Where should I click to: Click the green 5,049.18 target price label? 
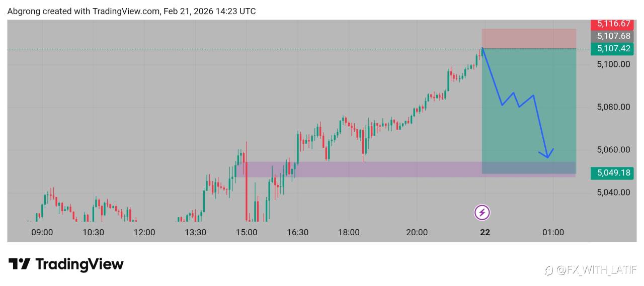click(x=611, y=173)
